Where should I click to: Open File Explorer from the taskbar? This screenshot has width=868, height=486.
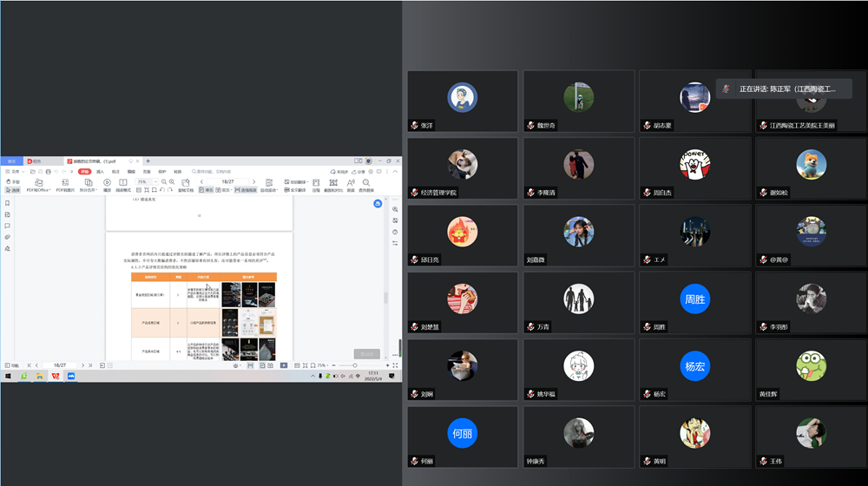tap(40, 376)
